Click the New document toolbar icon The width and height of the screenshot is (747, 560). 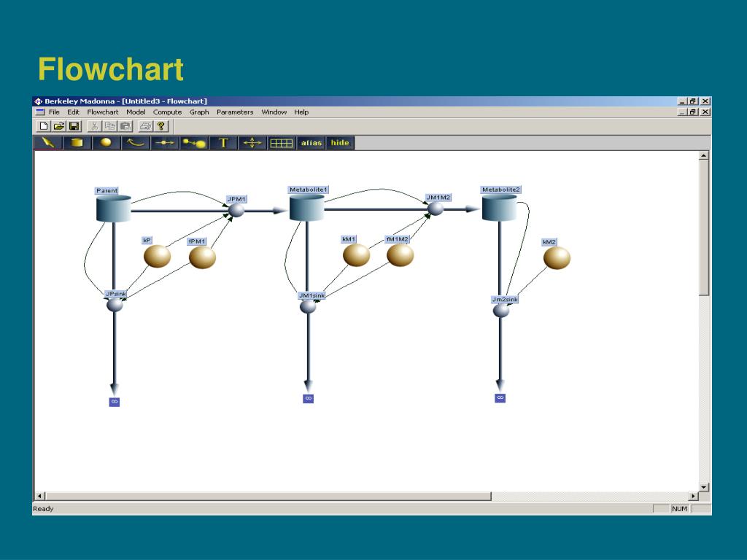[44, 126]
